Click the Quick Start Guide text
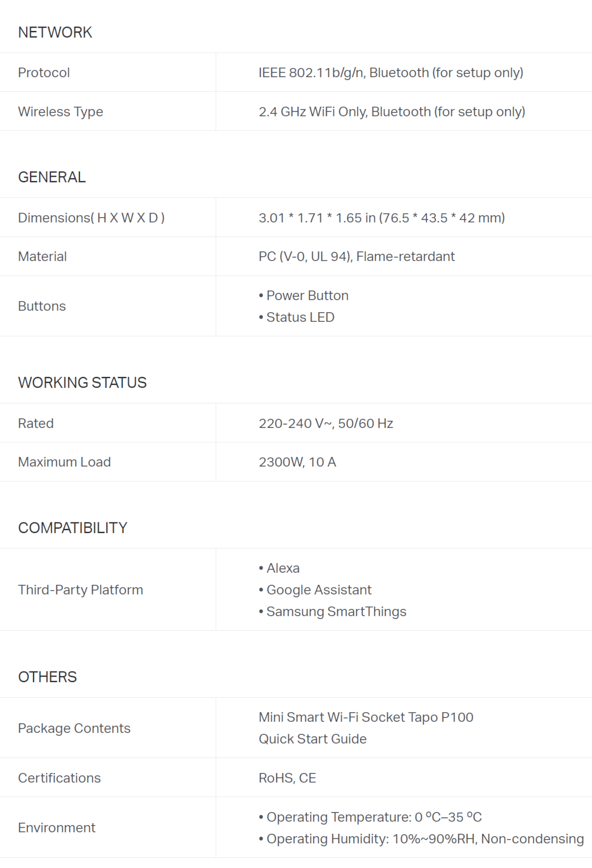The image size is (592, 868). pyautogui.click(x=312, y=739)
